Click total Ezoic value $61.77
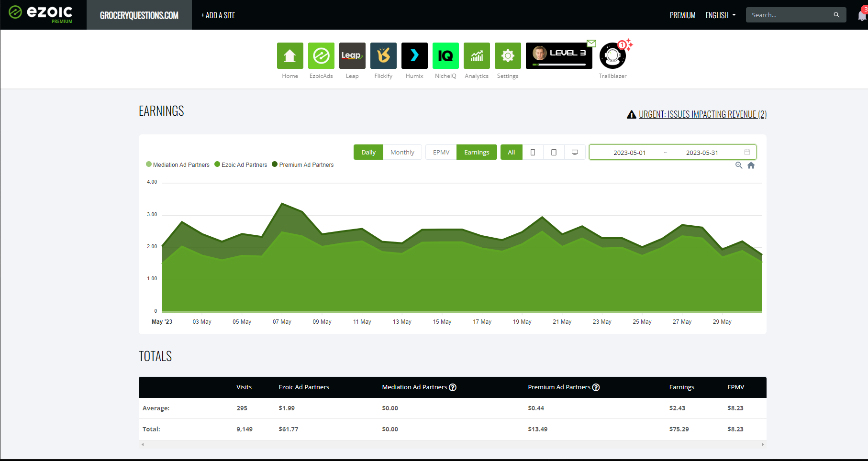The image size is (868, 461). (289, 429)
